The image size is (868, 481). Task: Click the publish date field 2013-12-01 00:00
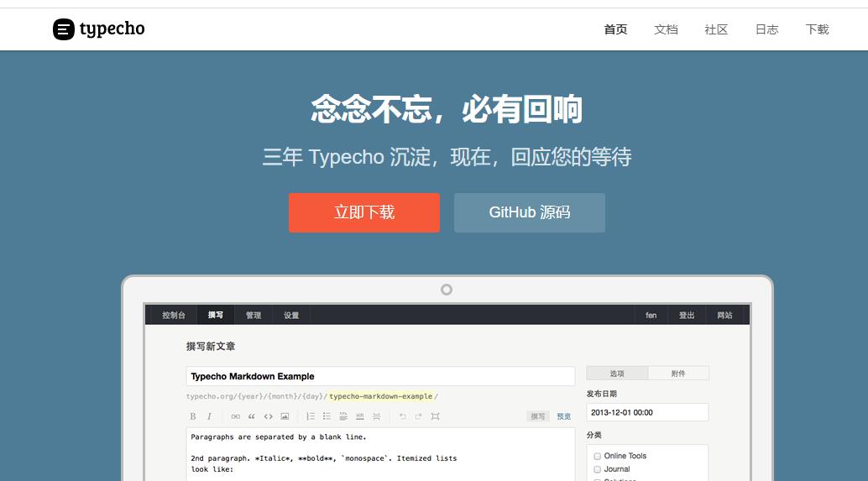click(647, 412)
